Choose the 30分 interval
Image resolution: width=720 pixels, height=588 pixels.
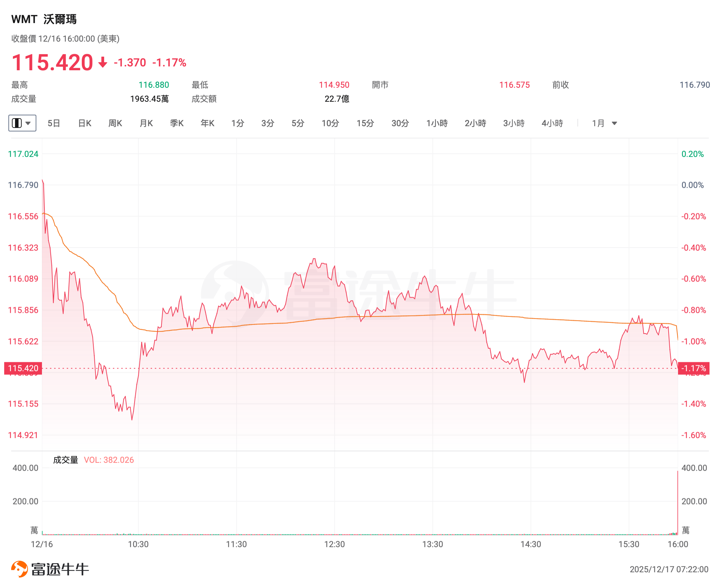(x=400, y=123)
